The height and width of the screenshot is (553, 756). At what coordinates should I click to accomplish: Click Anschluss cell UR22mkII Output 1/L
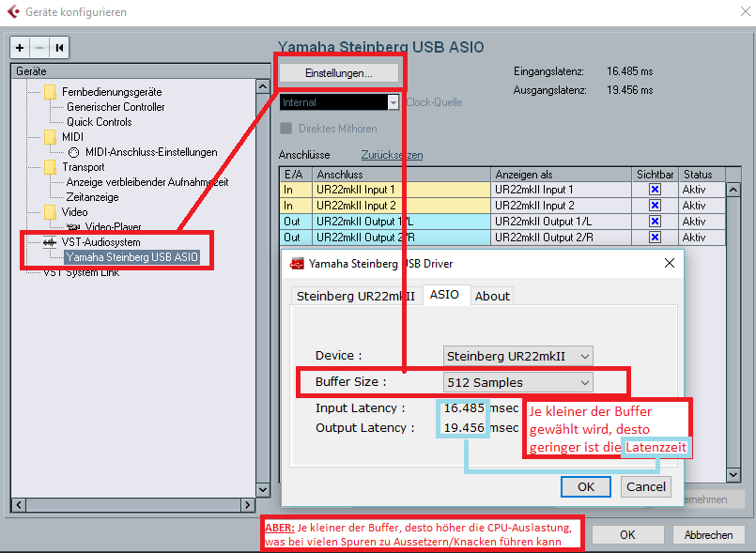[402, 222]
